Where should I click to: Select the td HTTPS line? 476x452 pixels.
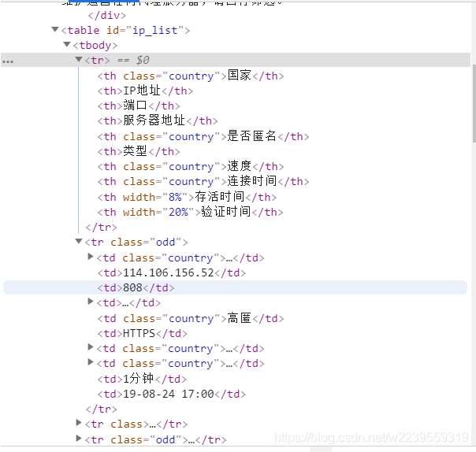click(143, 333)
